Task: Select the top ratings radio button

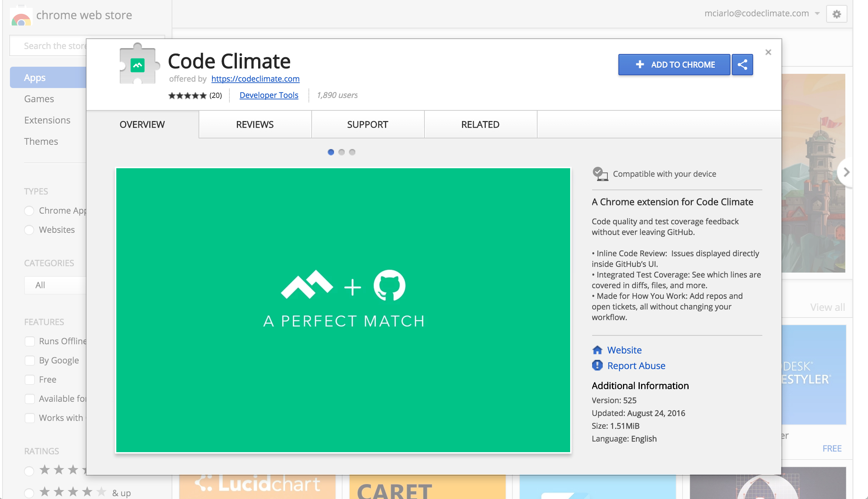Action: (x=29, y=471)
